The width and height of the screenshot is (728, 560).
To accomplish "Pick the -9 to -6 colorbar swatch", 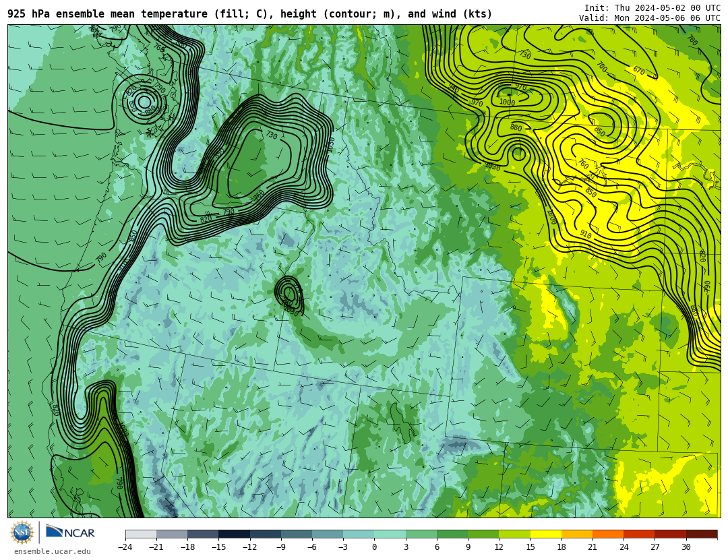I will [297, 534].
